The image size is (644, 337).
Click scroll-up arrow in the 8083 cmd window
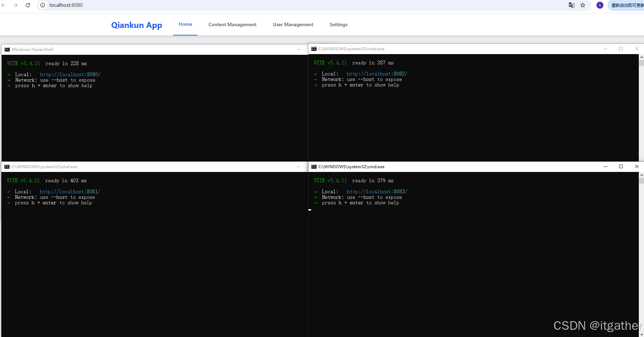click(x=642, y=175)
